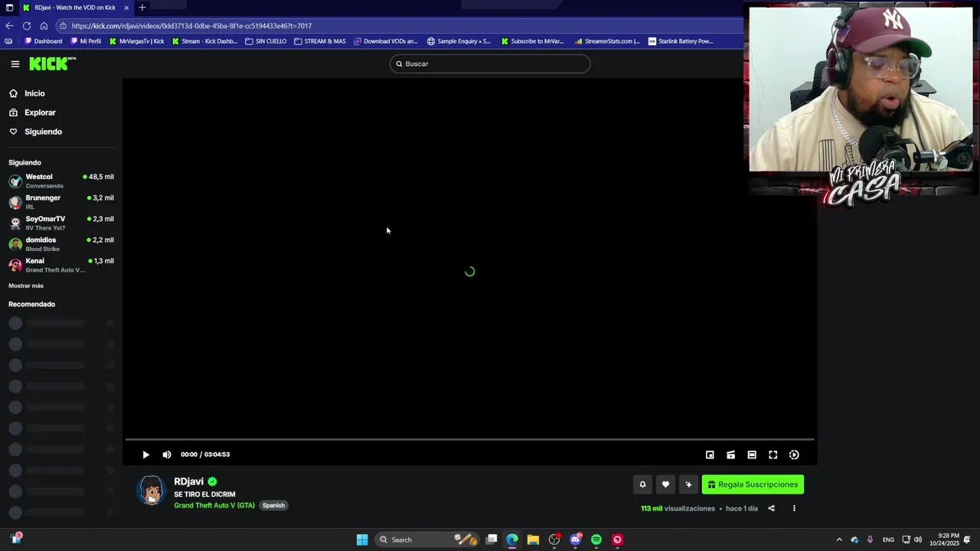Open SoyOmarTV channel in sidebar
The image size is (980, 551).
coord(61,223)
